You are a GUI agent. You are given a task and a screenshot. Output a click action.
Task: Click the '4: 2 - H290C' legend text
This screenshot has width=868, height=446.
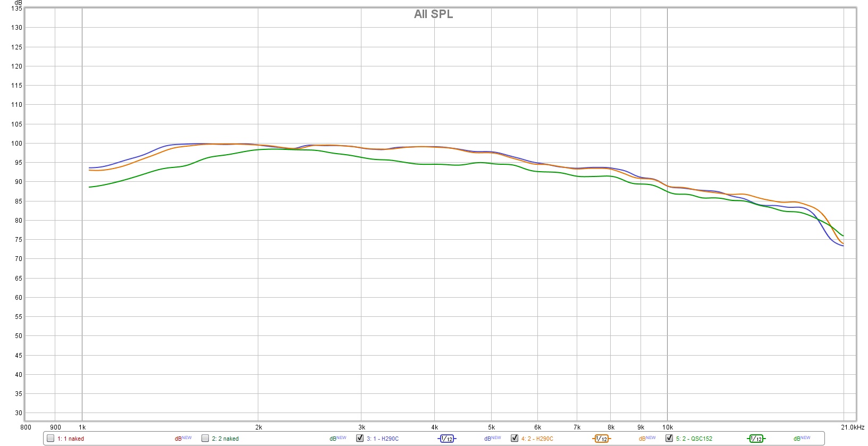[537, 439]
